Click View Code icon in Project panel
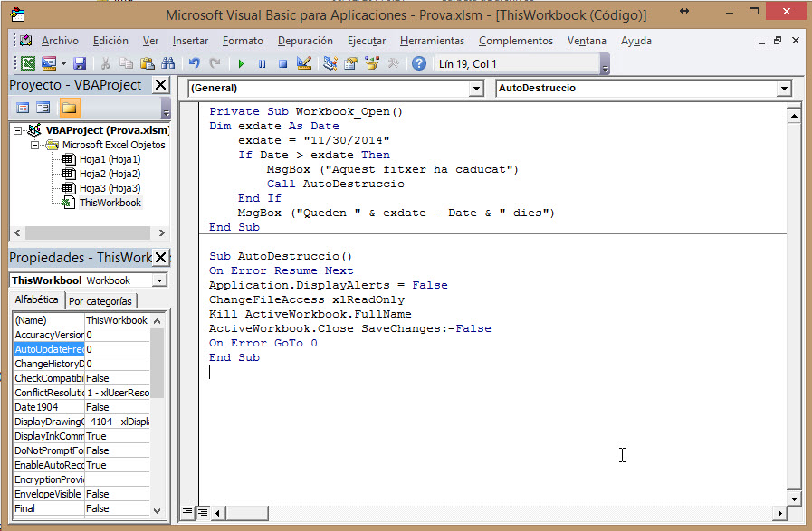This screenshot has height=531, width=812. pos(23,108)
